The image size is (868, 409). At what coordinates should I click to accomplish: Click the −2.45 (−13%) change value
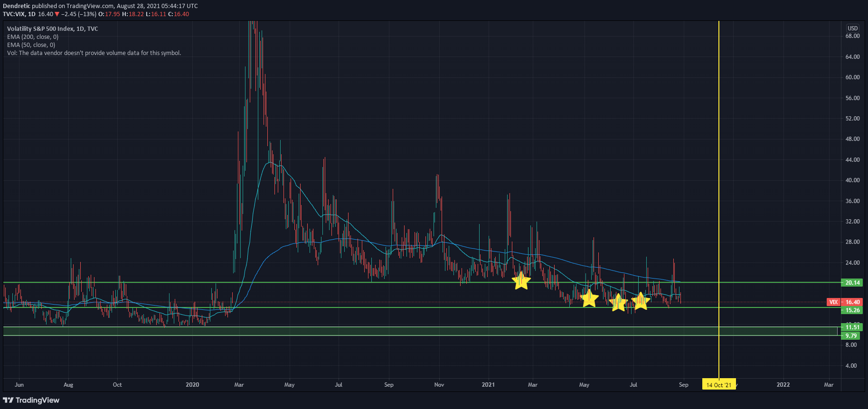79,14
